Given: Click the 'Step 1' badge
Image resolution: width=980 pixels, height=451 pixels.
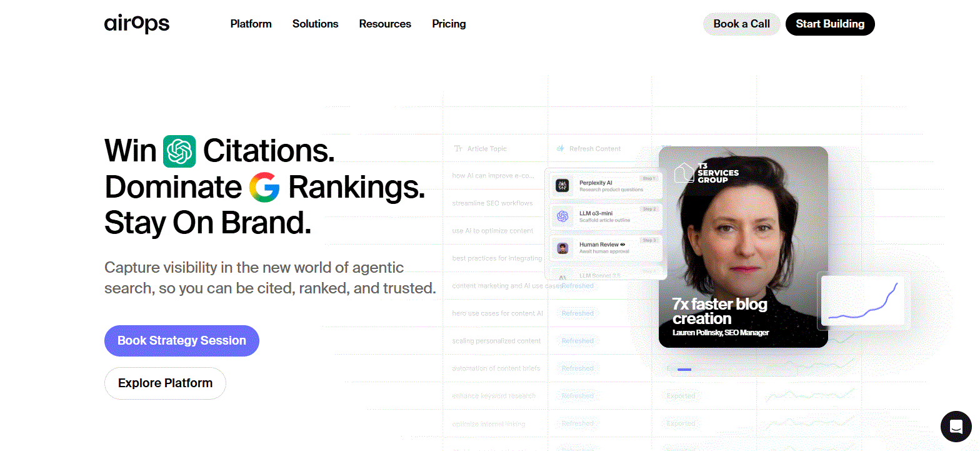Looking at the screenshot, I should coord(649,178).
